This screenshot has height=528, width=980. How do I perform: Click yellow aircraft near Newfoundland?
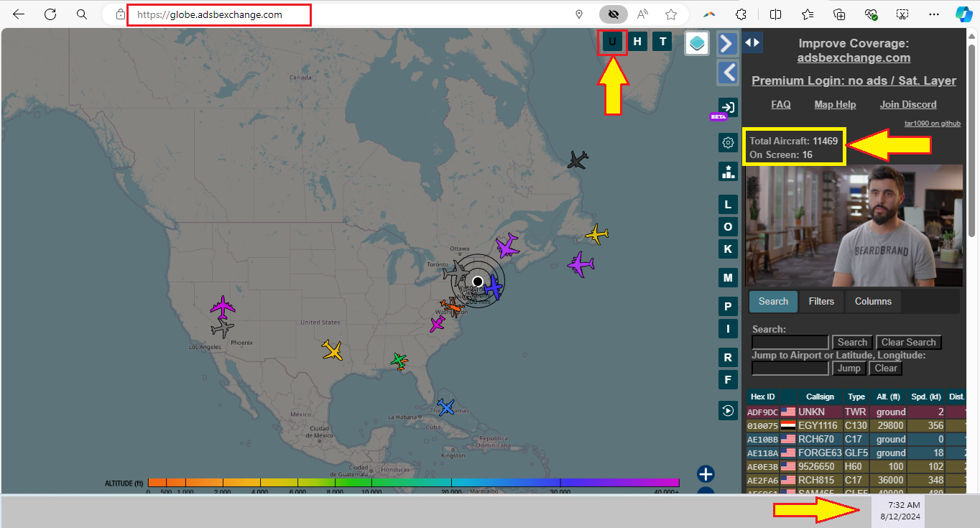click(x=596, y=234)
